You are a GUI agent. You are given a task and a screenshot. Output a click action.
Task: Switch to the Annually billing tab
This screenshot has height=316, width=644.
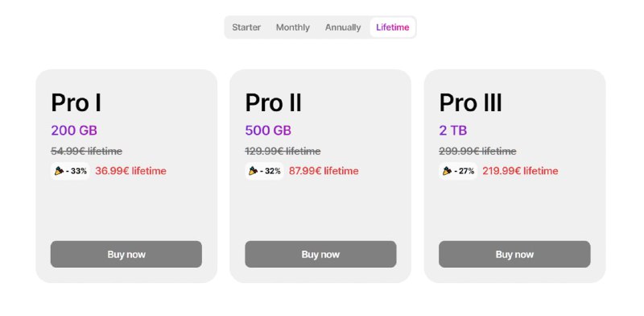(343, 27)
